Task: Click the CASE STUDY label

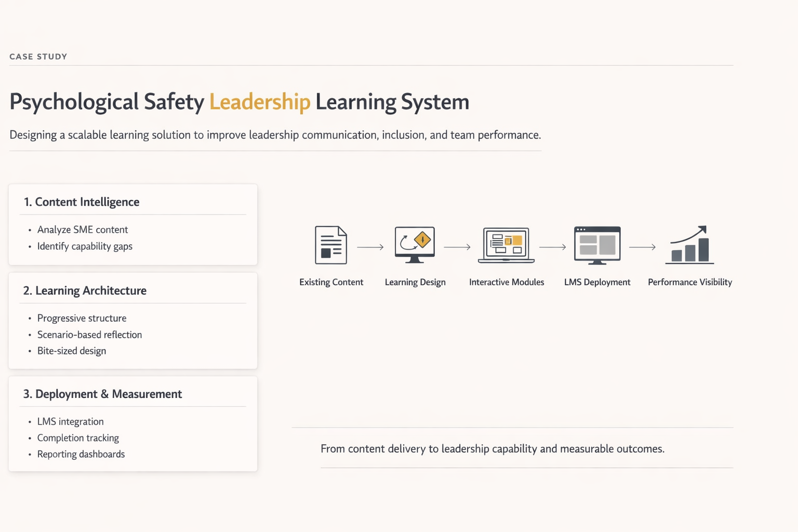Action: coord(38,56)
